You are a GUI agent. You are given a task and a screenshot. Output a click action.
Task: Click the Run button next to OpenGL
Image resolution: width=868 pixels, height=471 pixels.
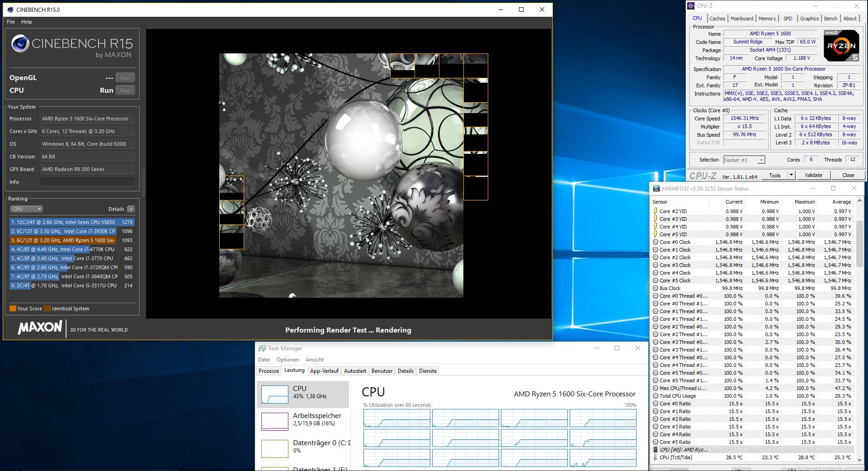[x=125, y=78]
